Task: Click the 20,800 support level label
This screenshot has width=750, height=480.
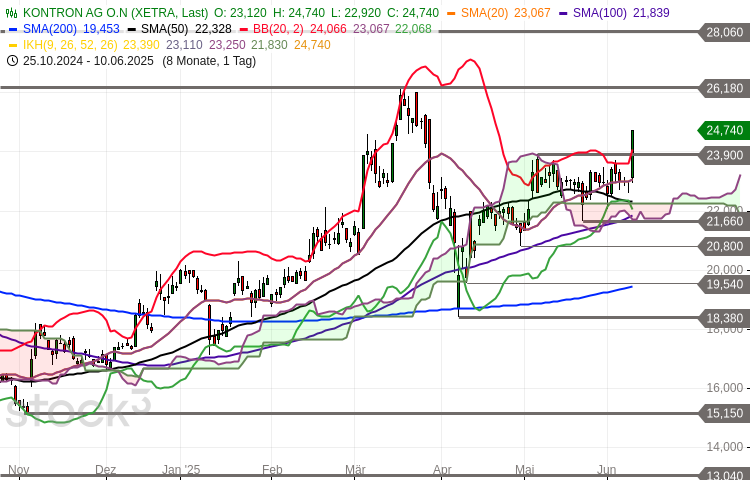Action: [724, 247]
